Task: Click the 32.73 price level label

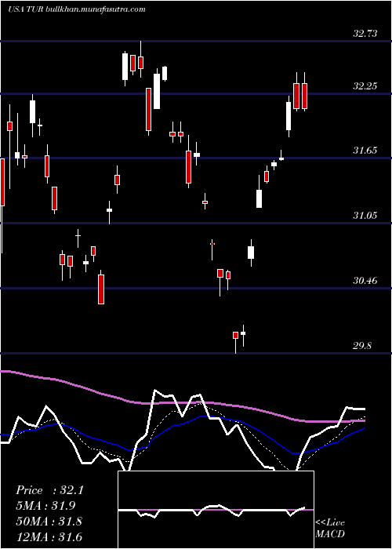Action: (x=365, y=34)
